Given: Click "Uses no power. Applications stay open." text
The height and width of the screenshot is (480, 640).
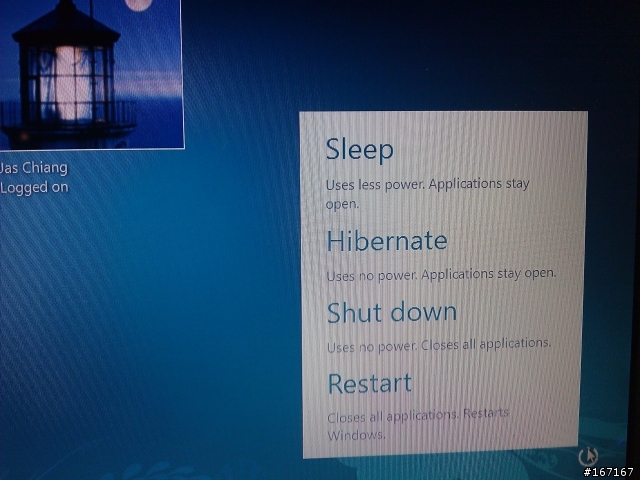Looking at the screenshot, I should click(x=441, y=275).
